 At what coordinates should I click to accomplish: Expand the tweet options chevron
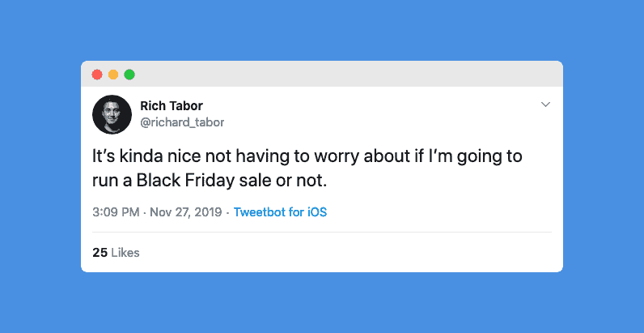coord(545,105)
